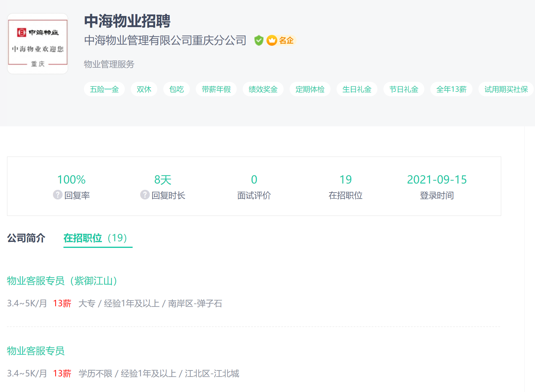Click 江北区-江北城 job details text
This screenshot has width=535, height=392.
(x=212, y=373)
